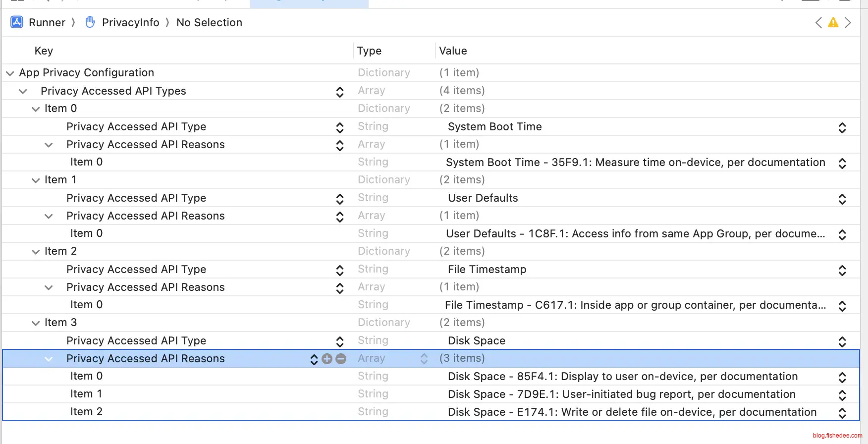868x444 pixels.
Task: Click the PrivacyInfo hand icon in breadcrumb
Action: 90,22
